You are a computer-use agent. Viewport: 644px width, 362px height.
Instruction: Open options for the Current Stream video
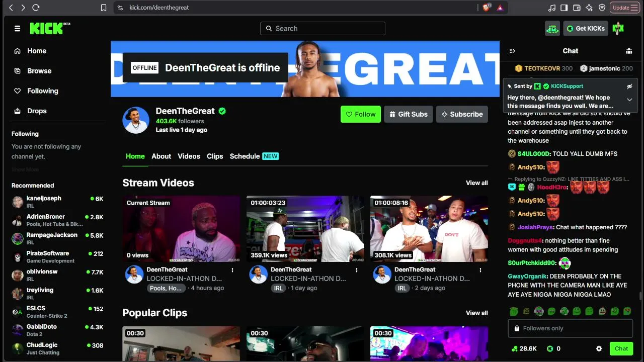(232, 270)
